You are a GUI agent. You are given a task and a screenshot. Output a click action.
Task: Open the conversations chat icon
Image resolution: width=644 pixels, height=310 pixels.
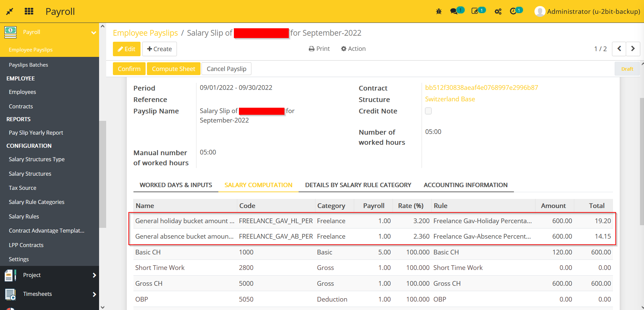pos(454,11)
